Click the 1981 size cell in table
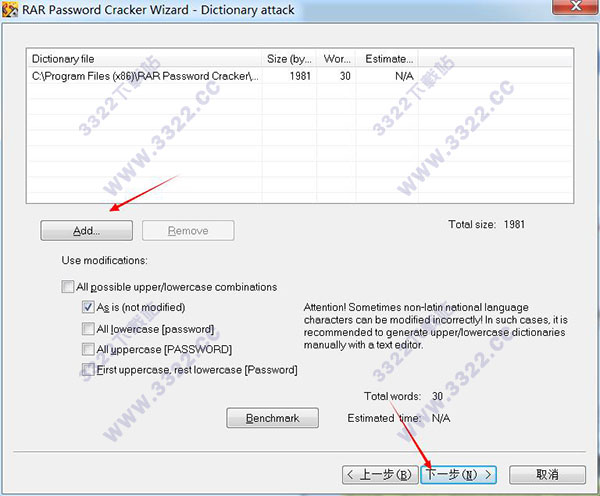 300,76
